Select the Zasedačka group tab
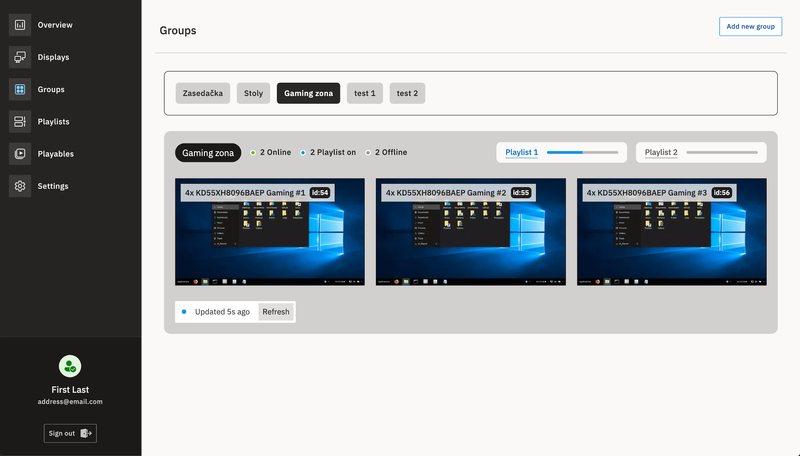The image size is (800, 456). click(203, 93)
